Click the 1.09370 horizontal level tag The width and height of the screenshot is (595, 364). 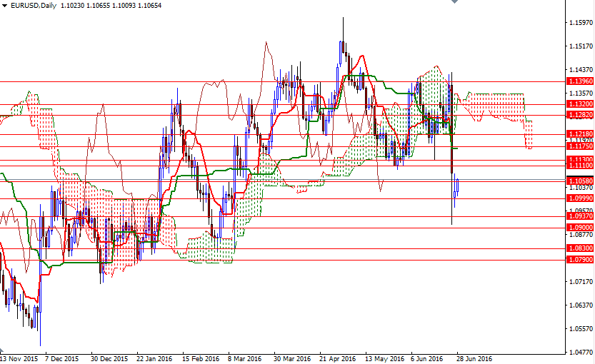click(579, 216)
